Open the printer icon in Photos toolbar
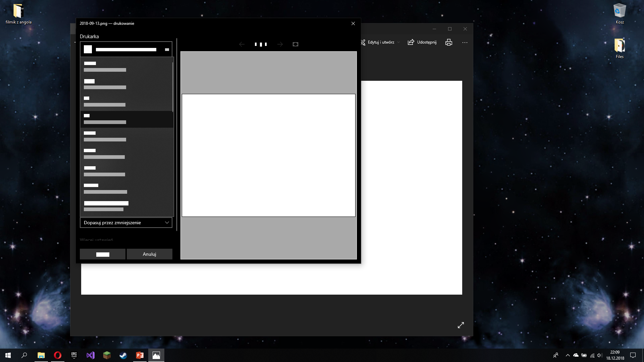Screen dimensions: 644x362 [x=449, y=42]
